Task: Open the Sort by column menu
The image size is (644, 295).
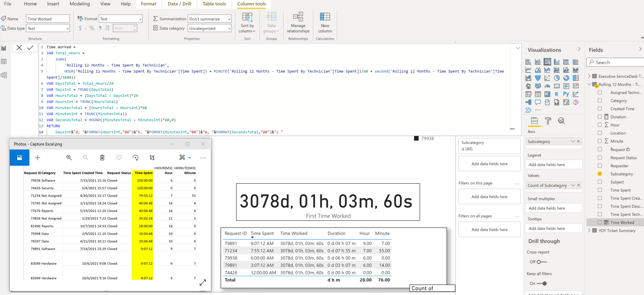Action: click(x=247, y=23)
